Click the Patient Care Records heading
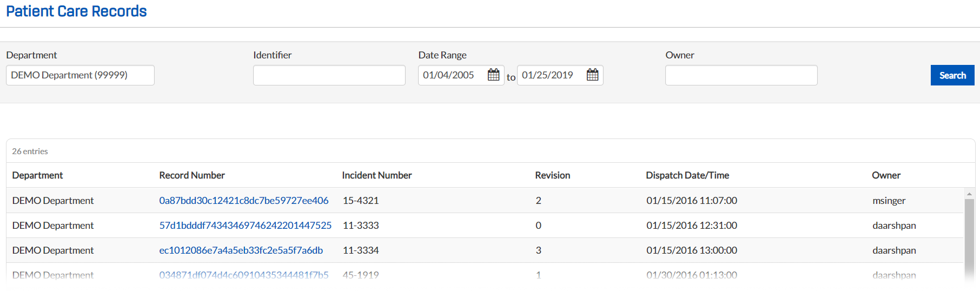Viewport: 980px width, 291px height. tap(76, 11)
